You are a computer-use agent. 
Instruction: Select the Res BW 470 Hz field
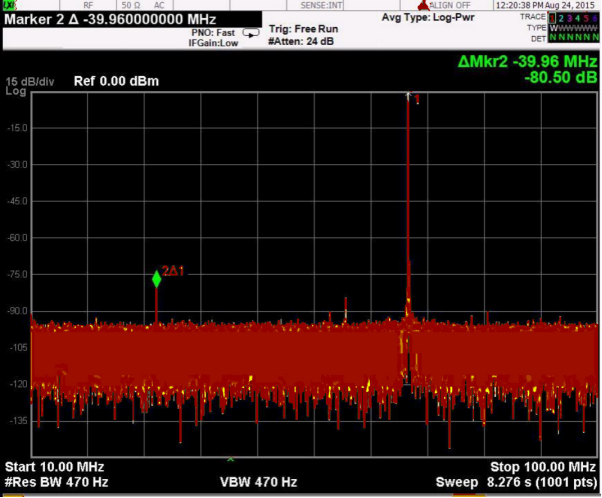pos(57,482)
